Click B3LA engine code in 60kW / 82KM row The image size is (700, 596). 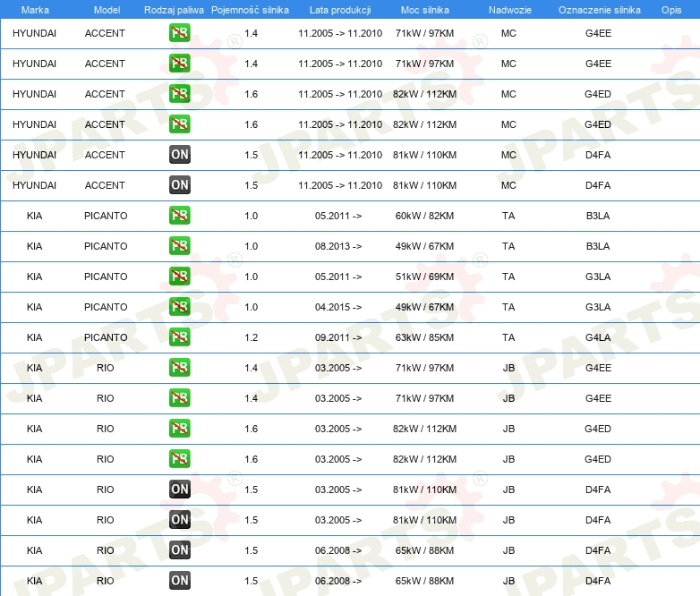598,216
